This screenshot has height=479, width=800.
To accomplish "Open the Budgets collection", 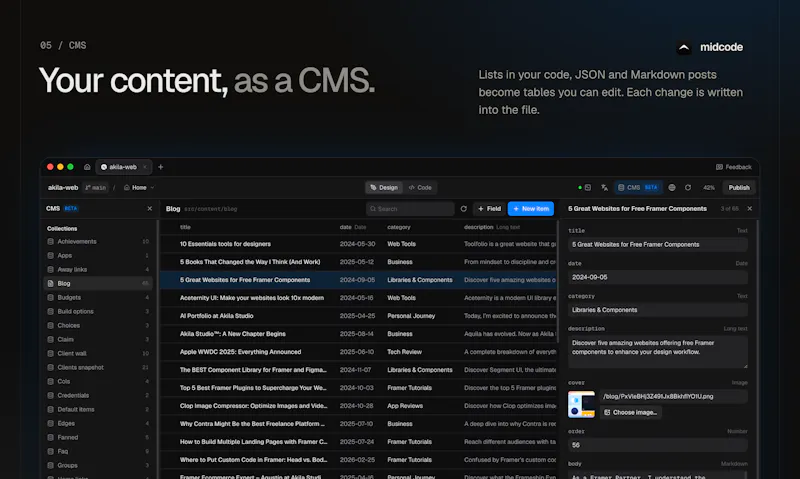I will [x=97, y=297].
